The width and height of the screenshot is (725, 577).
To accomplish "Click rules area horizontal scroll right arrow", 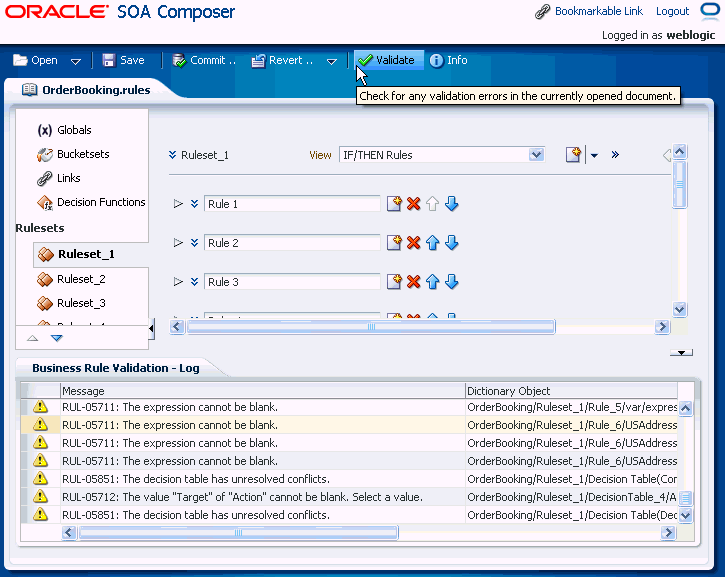I will tap(662, 326).
